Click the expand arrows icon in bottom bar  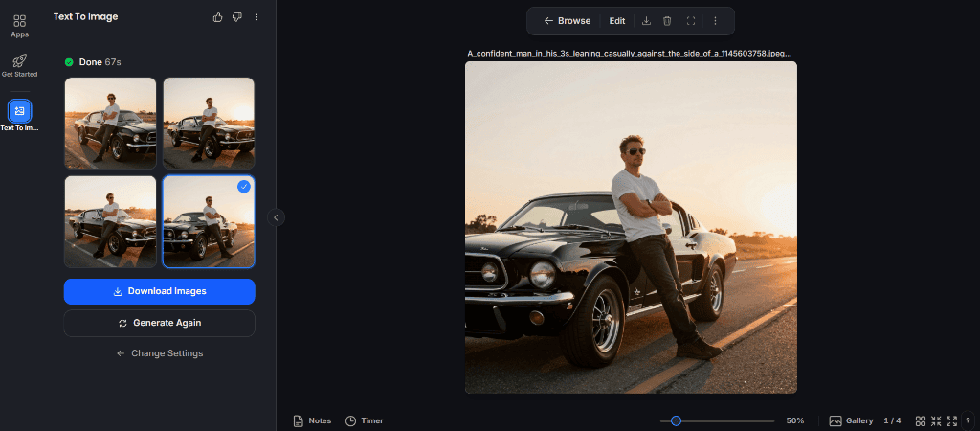(951, 421)
